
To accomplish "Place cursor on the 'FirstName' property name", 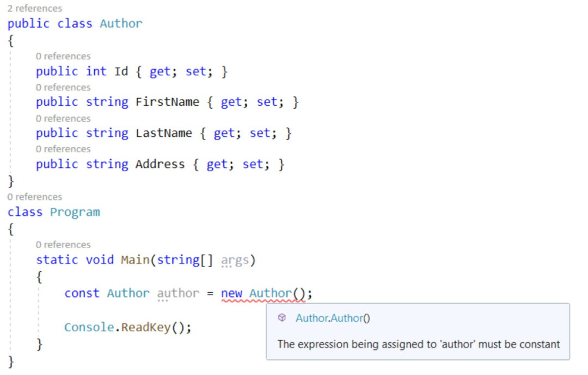I will tap(167, 102).
